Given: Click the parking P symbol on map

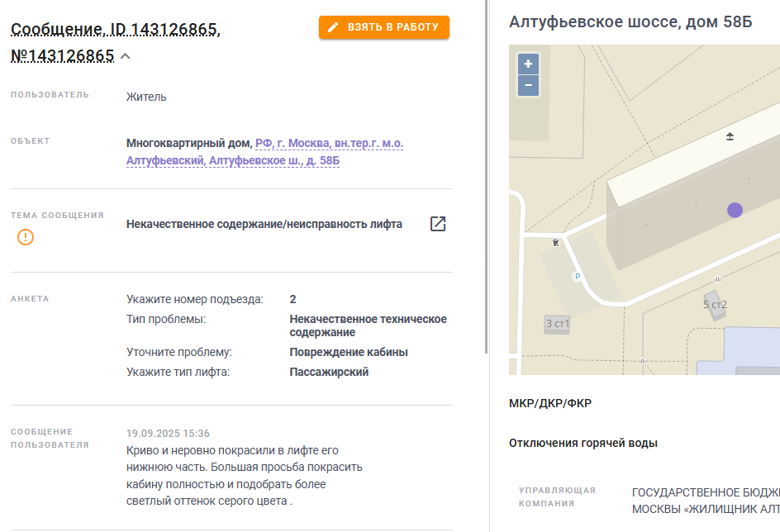Looking at the screenshot, I should [577, 277].
